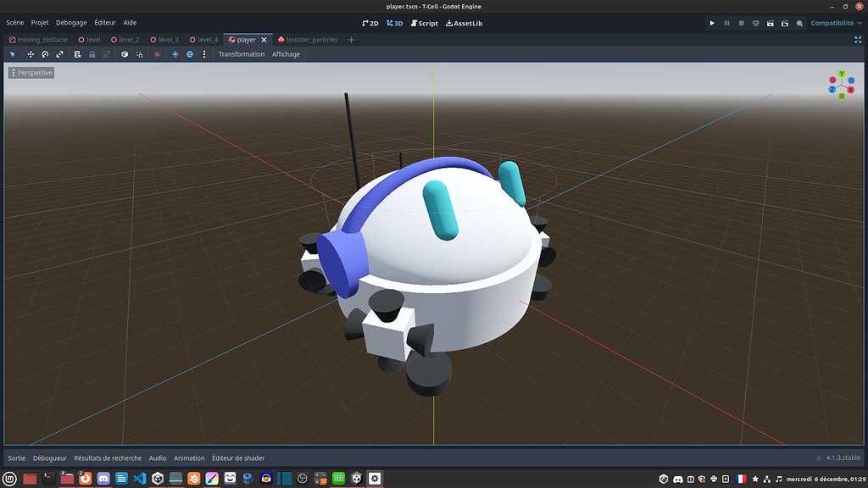Viewport: 868px width, 488px height.
Task: Select the Scale tool
Action: click(x=59, y=53)
